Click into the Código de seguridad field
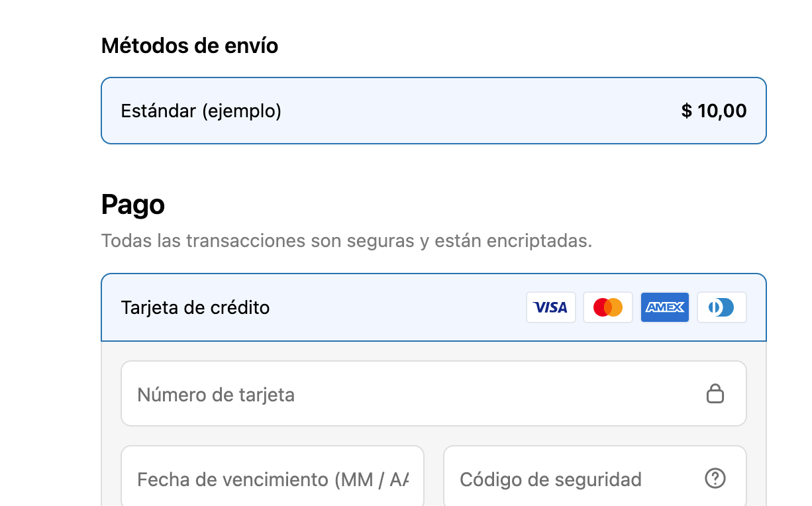 tap(570, 478)
